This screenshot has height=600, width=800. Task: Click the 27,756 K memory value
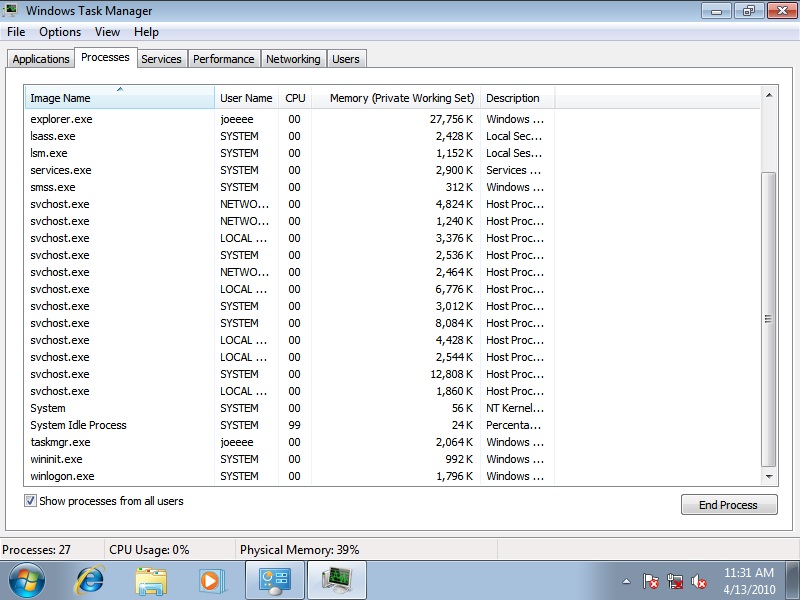tap(452, 119)
